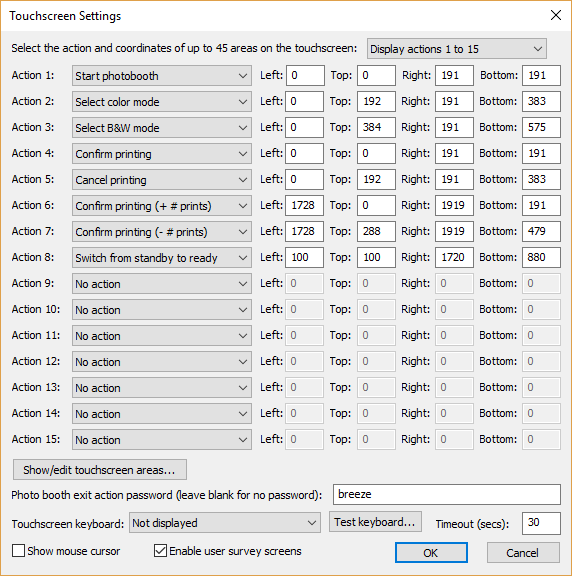Tick the Show mouse cursor checkbox
Viewport: 572px width, 576px height.
[x=18, y=551]
